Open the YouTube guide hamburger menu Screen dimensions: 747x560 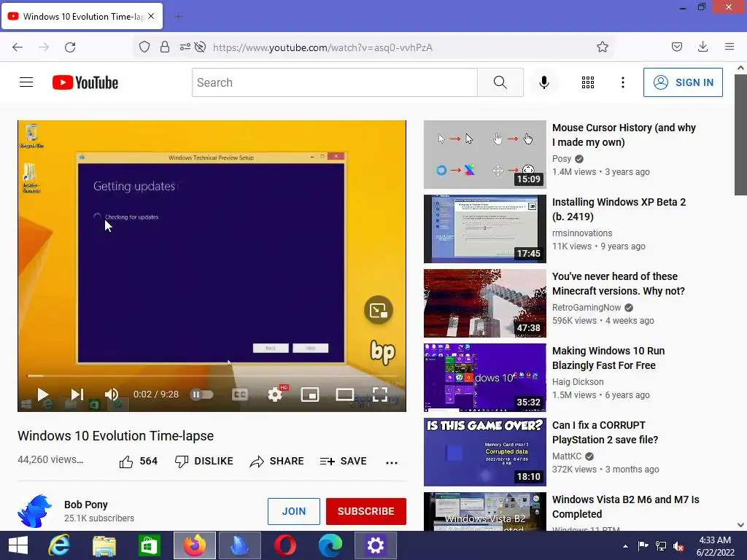[26, 82]
